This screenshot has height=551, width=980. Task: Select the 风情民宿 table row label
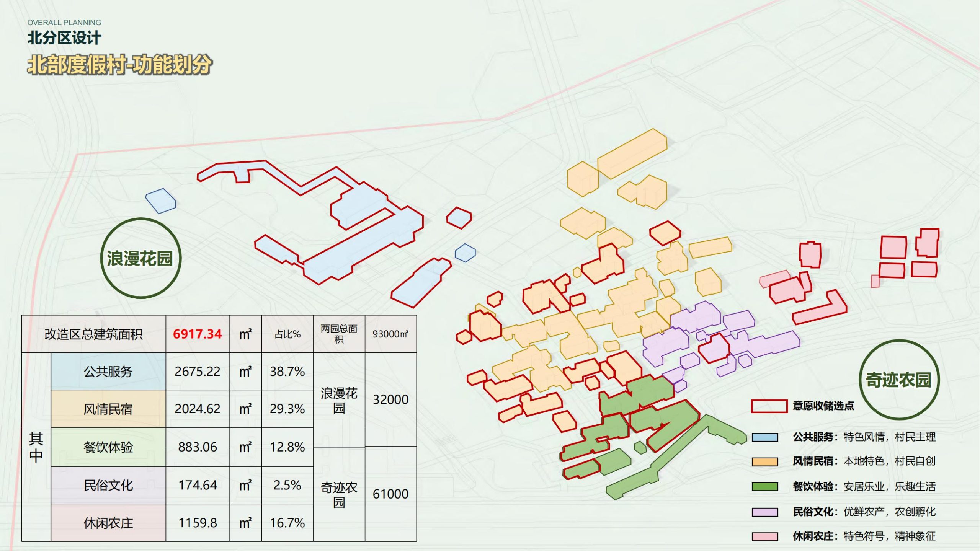point(108,409)
